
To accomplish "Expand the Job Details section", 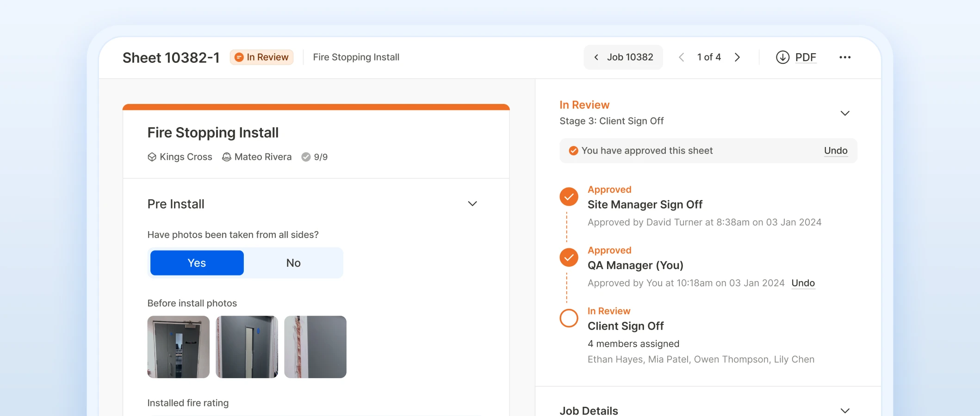I will [845, 410].
